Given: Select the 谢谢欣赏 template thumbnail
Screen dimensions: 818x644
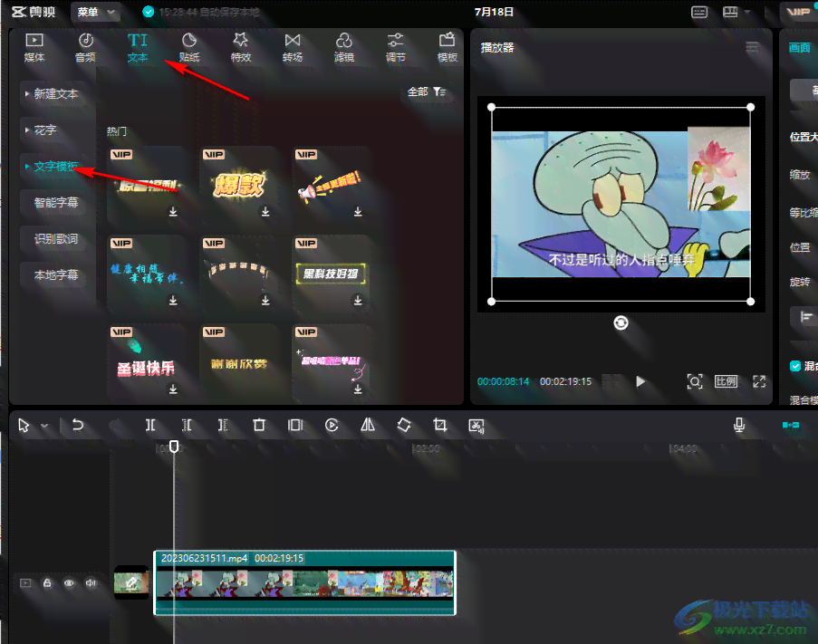Looking at the screenshot, I should point(238,362).
